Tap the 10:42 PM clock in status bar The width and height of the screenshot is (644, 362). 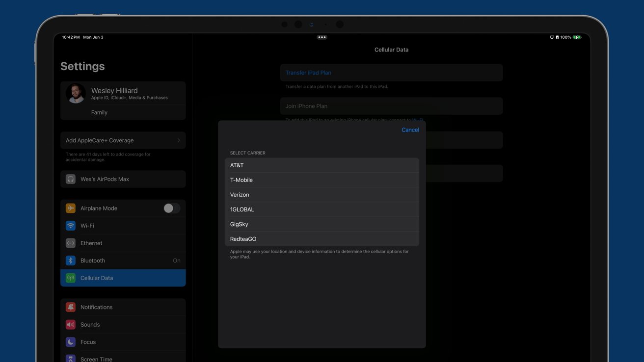click(x=71, y=37)
